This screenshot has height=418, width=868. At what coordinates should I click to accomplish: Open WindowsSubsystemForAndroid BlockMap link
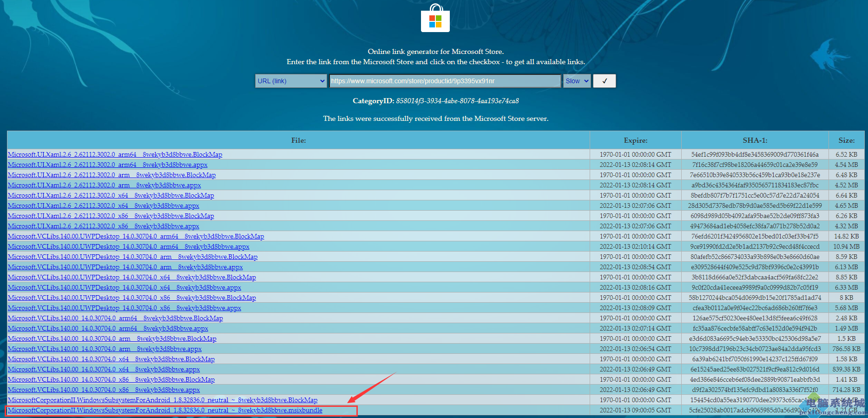(163, 400)
